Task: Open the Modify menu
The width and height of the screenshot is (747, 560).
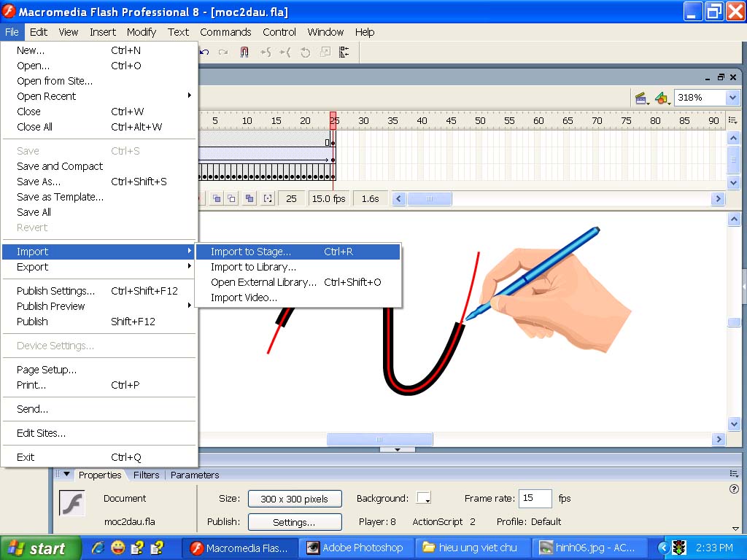Action: point(142,32)
